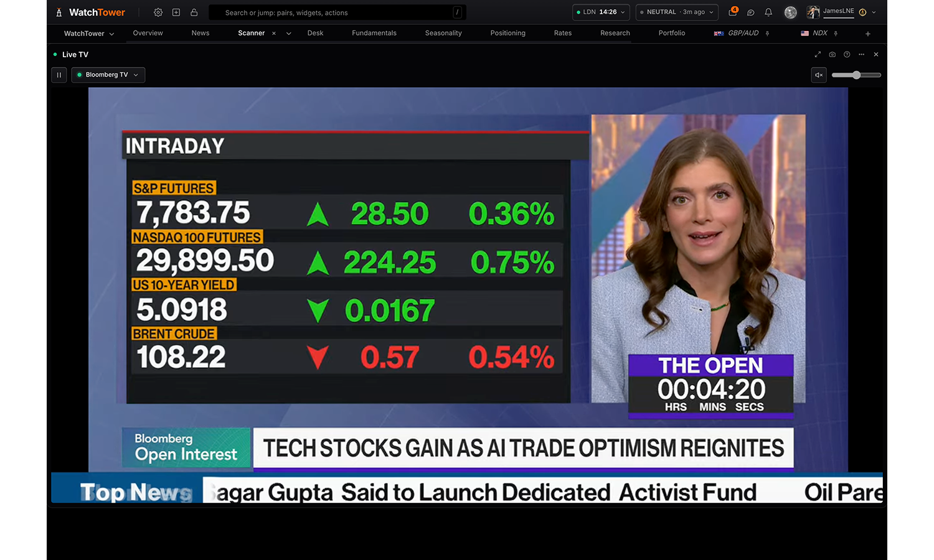This screenshot has height=560, width=934.
Task: Take a Live TV snapshot with camera
Action: [x=833, y=55]
